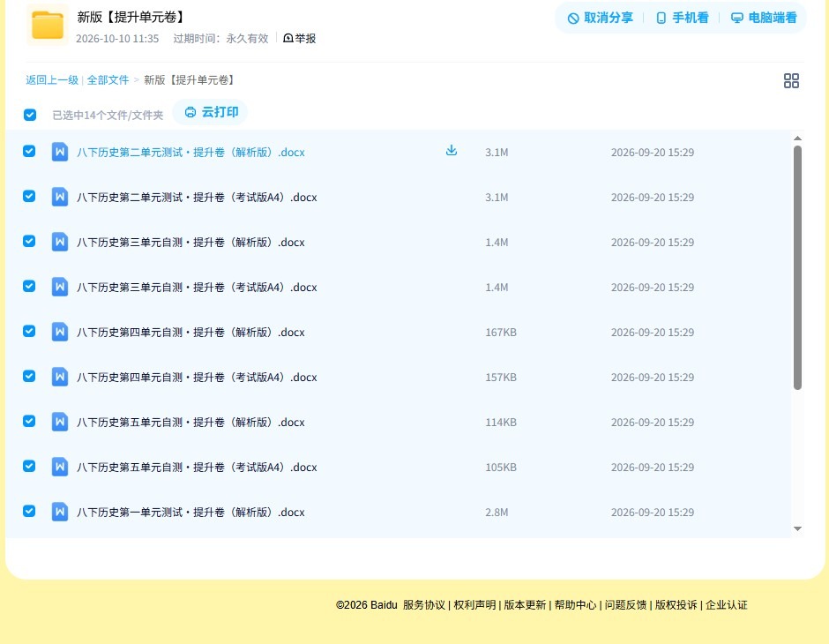Uncheck 八下历史第四单元自测 解析版 checkbox
The height and width of the screenshot is (644, 829).
[29, 331]
